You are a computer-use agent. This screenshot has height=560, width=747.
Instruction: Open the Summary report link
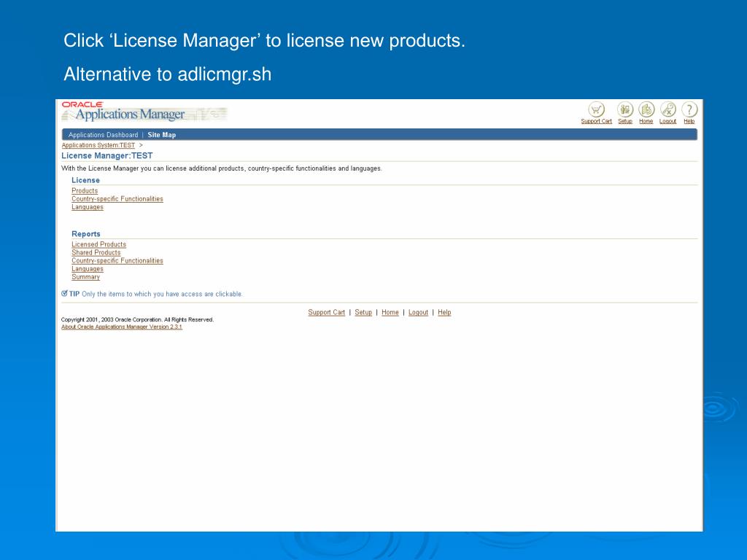86,276
